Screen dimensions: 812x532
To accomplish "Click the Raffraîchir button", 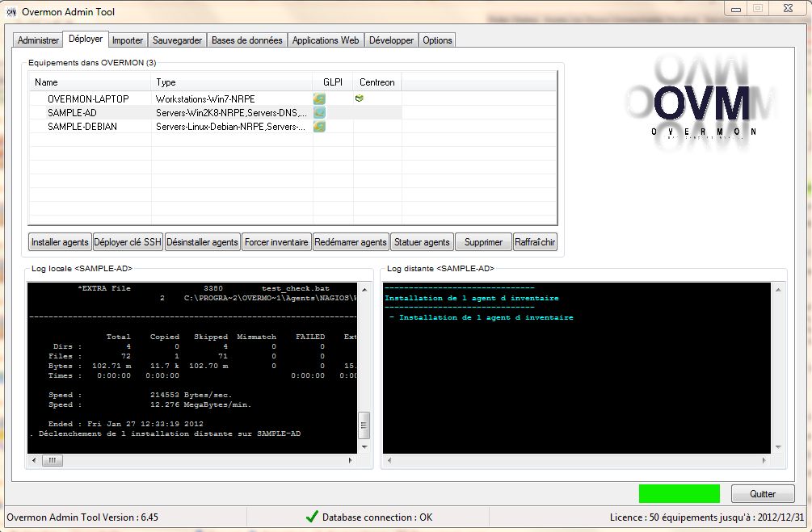I will (535, 241).
